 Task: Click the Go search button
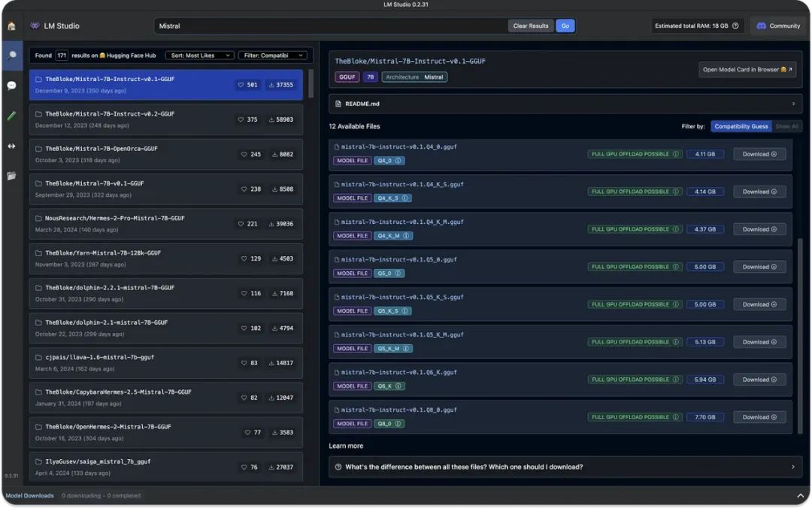(x=565, y=26)
